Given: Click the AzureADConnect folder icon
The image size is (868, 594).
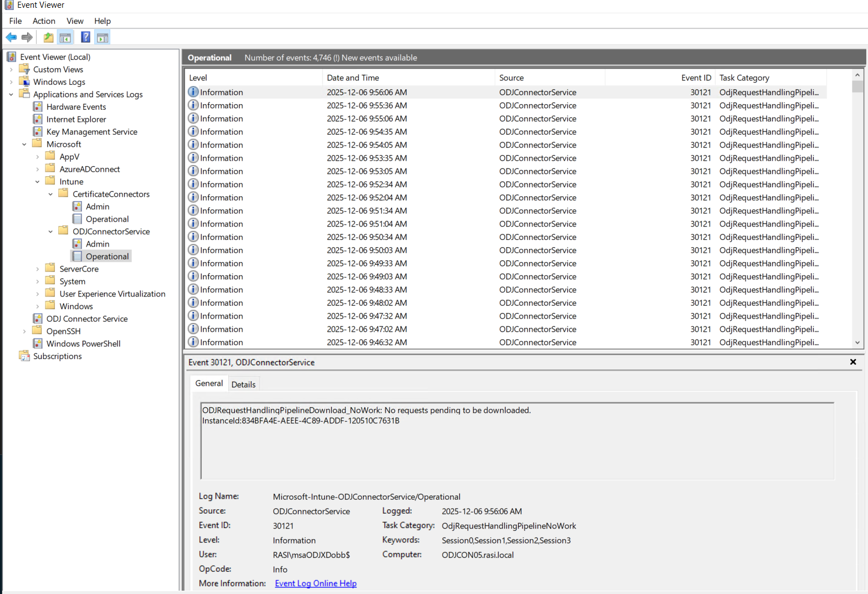Looking at the screenshot, I should coord(50,168).
